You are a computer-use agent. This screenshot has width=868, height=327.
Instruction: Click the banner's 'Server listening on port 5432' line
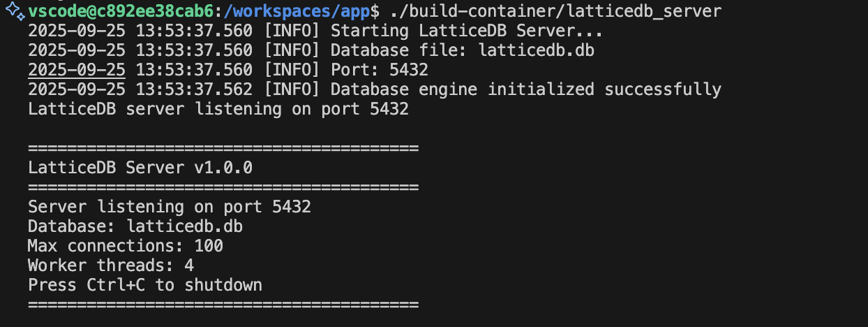pyautogui.click(x=170, y=207)
